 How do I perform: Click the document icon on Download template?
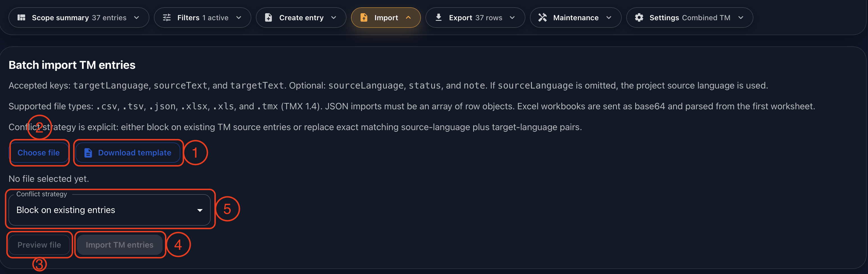88,153
